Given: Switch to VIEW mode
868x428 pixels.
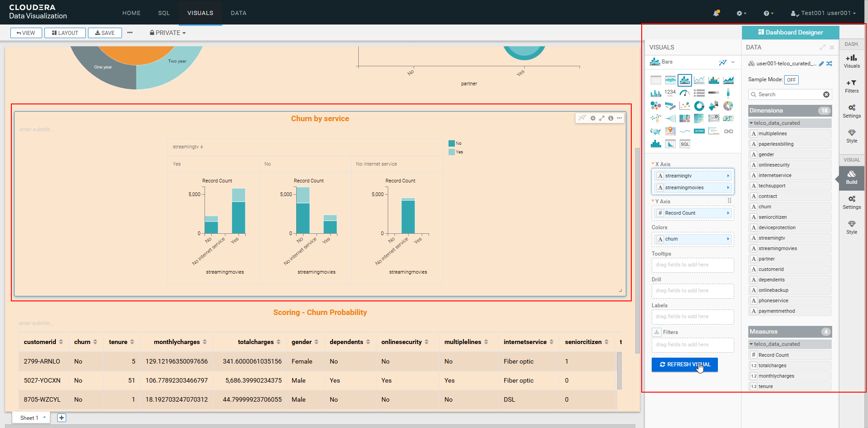Looking at the screenshot, I should [x=26, y=33].
